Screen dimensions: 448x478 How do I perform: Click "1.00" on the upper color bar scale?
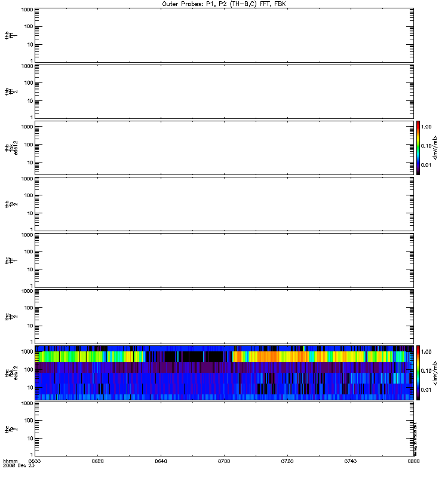426,127
